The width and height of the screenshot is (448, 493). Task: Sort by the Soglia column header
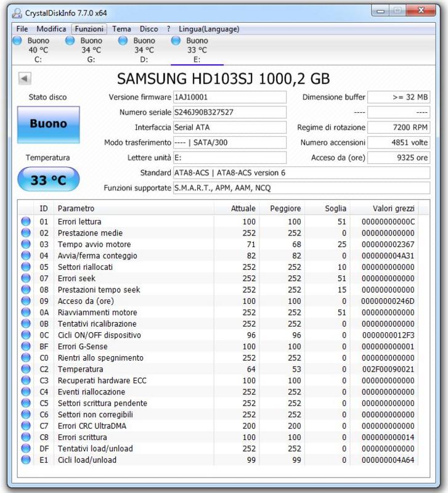click(x=327, y=208)
